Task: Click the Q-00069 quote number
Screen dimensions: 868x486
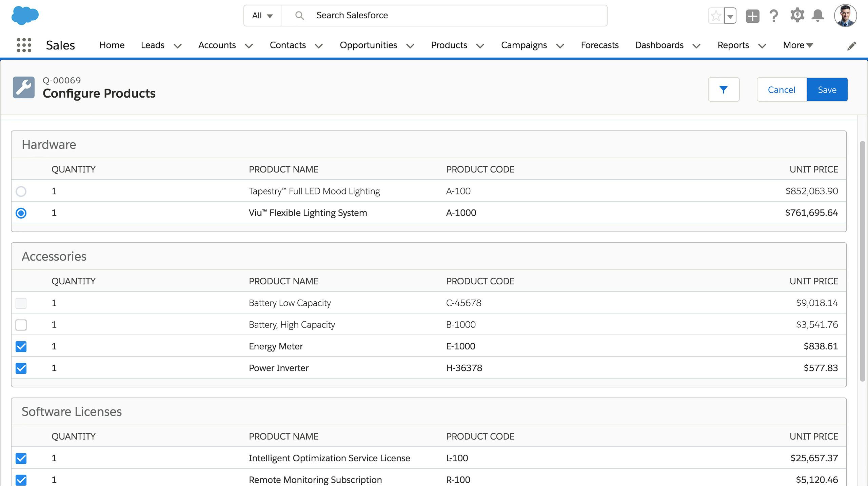Action: click(x=62, y=80)
